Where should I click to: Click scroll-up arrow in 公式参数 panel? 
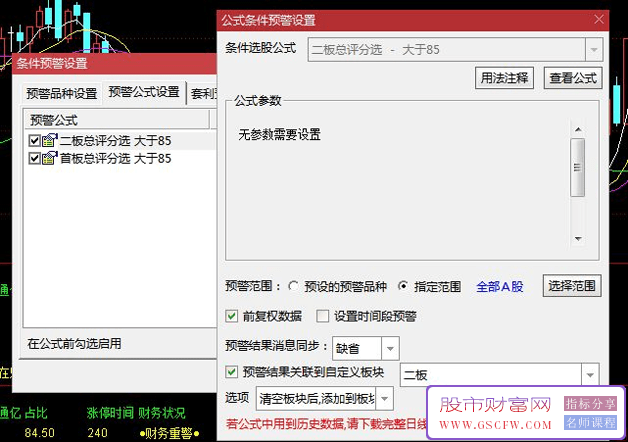(578, 130)
